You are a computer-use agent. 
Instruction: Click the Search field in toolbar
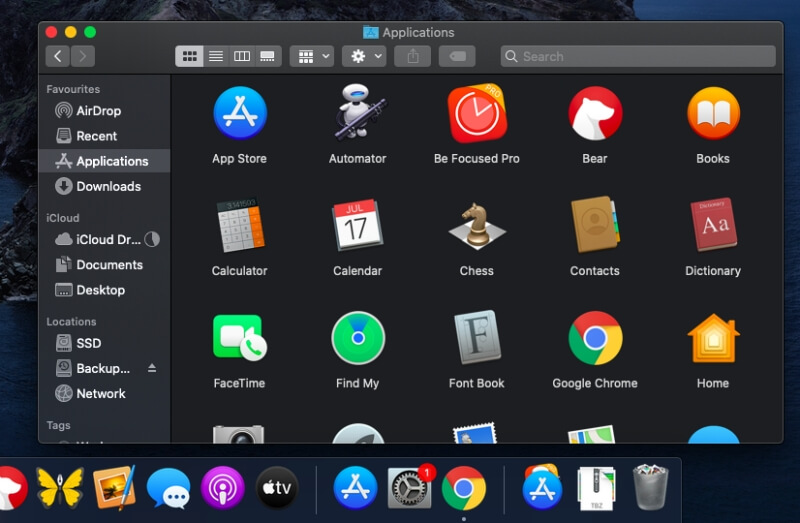pos(640,56)
